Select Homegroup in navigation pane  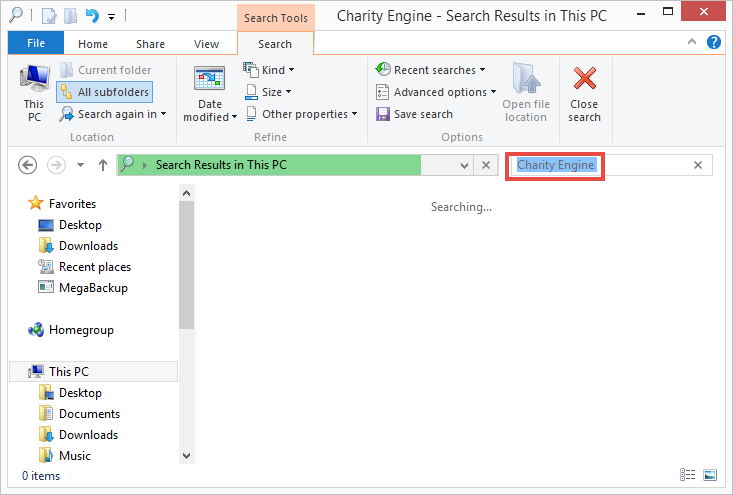(71, 330)
